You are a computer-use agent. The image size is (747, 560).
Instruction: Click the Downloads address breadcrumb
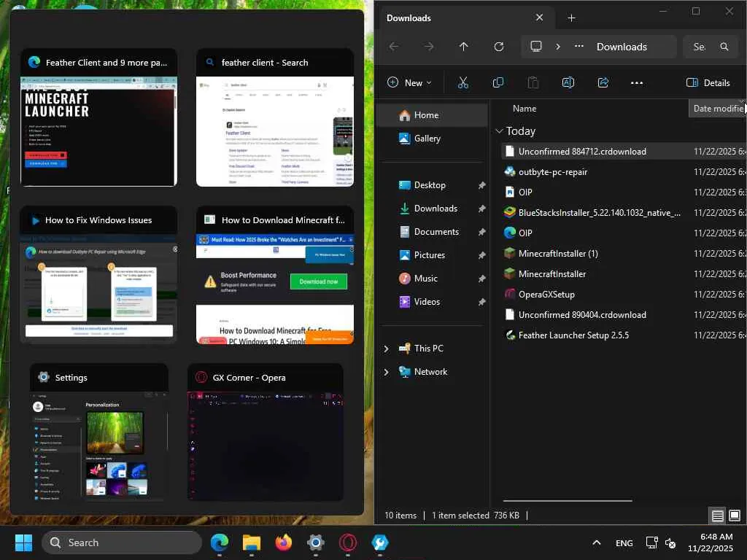622,47
